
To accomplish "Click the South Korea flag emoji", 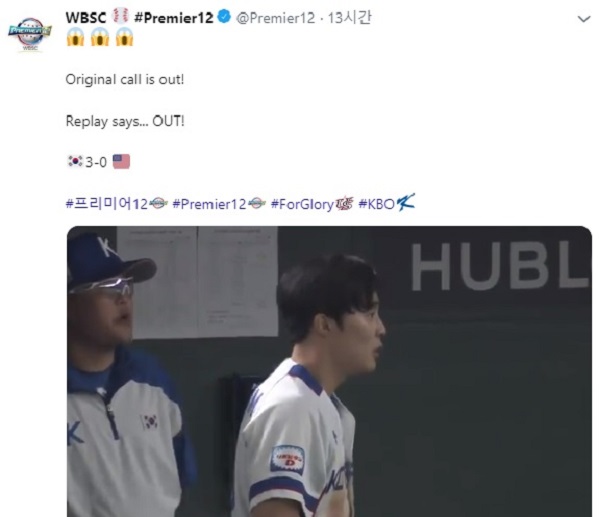I will (75, 161).
